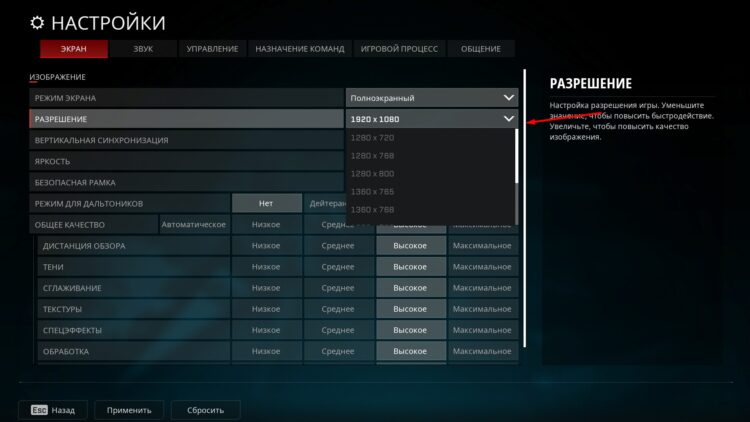Set colorblind mode to Нет

[x=266, y=203]
